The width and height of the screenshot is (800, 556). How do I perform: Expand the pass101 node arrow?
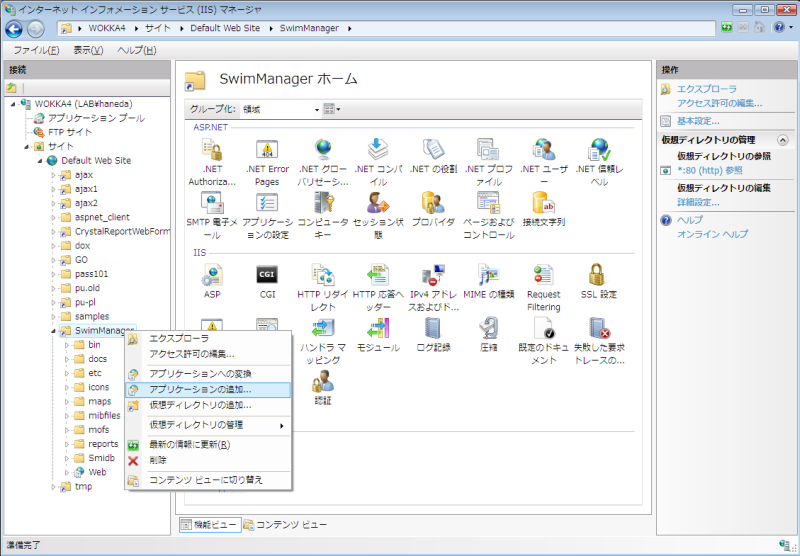pyautogui.click(x=53, y=274)
